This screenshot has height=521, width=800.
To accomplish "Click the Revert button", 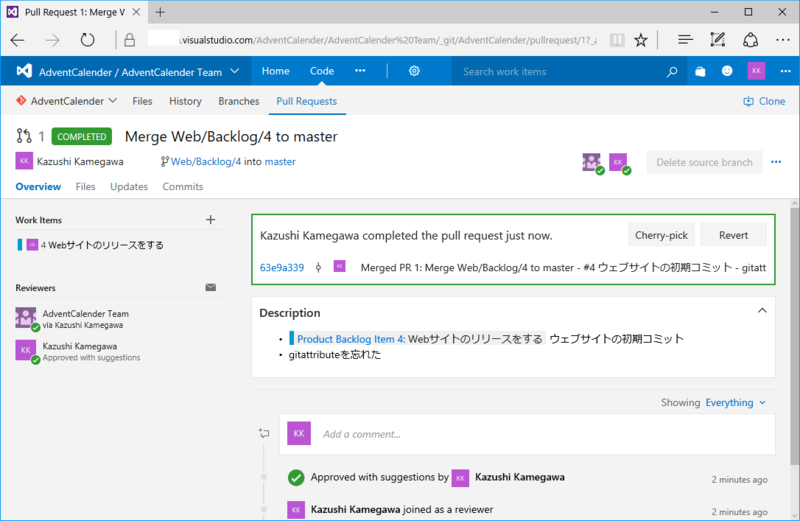I will 733,235.
